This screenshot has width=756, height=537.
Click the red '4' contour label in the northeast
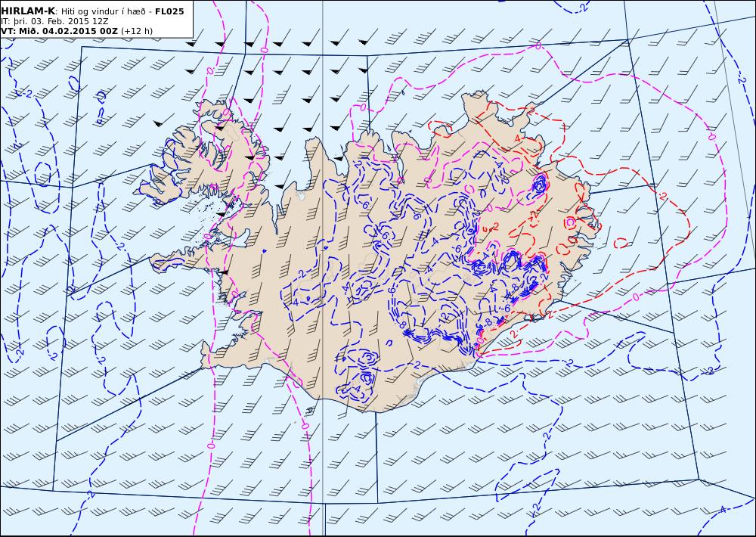tap(517, 138)
